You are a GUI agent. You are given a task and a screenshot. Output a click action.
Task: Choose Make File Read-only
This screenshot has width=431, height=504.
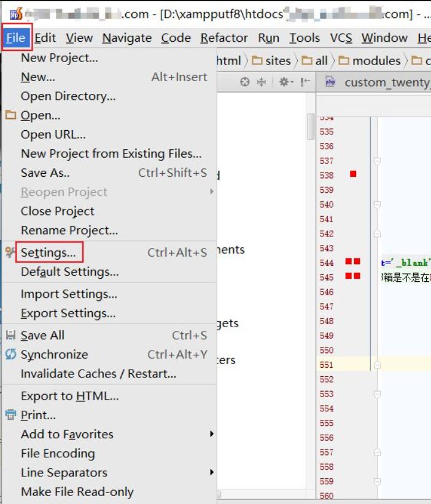point(77,492)
